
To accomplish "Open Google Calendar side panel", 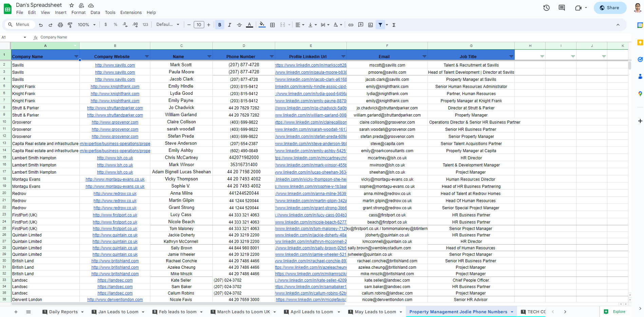I will coord(640,25).
